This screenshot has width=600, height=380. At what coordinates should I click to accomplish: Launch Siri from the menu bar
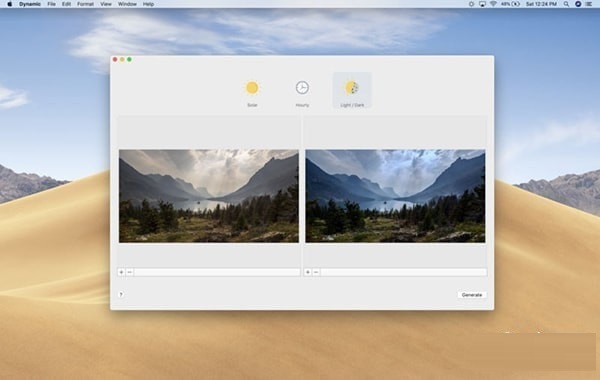point(578,4)
